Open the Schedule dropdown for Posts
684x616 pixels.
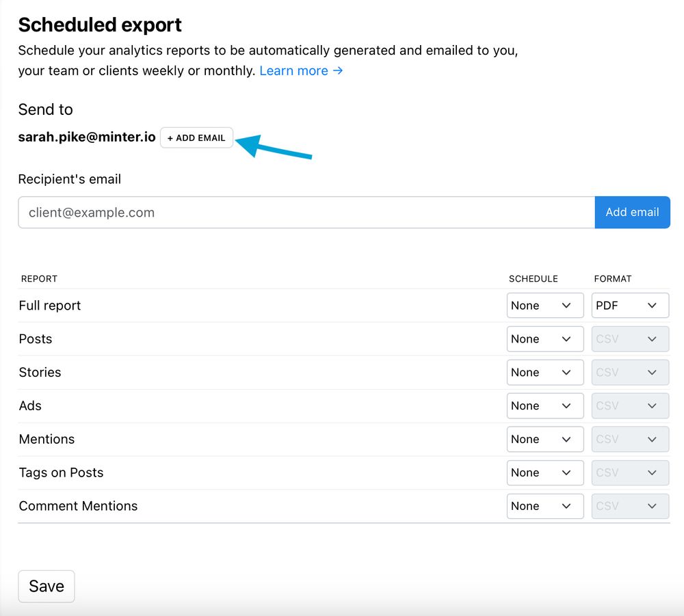click(x=544, y=338)
